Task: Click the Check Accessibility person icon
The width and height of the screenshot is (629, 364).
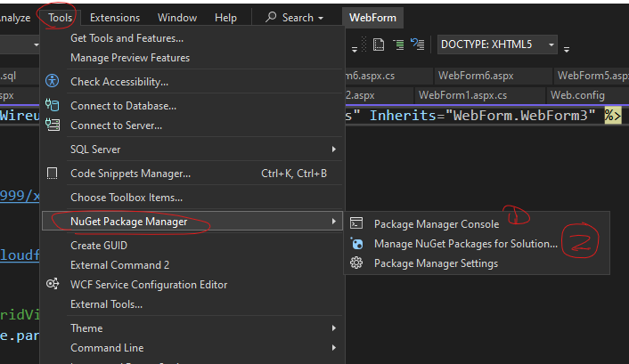Action: point(53,81)
